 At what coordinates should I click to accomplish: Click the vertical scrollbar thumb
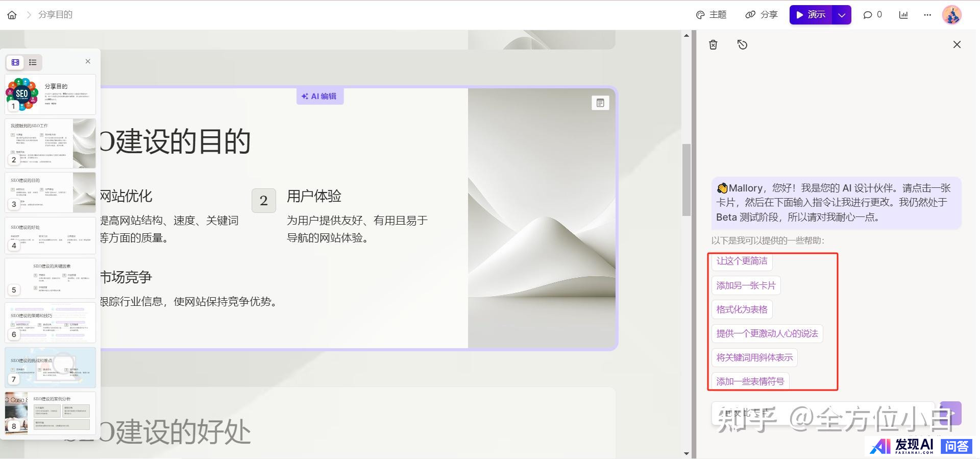(687, 180)
